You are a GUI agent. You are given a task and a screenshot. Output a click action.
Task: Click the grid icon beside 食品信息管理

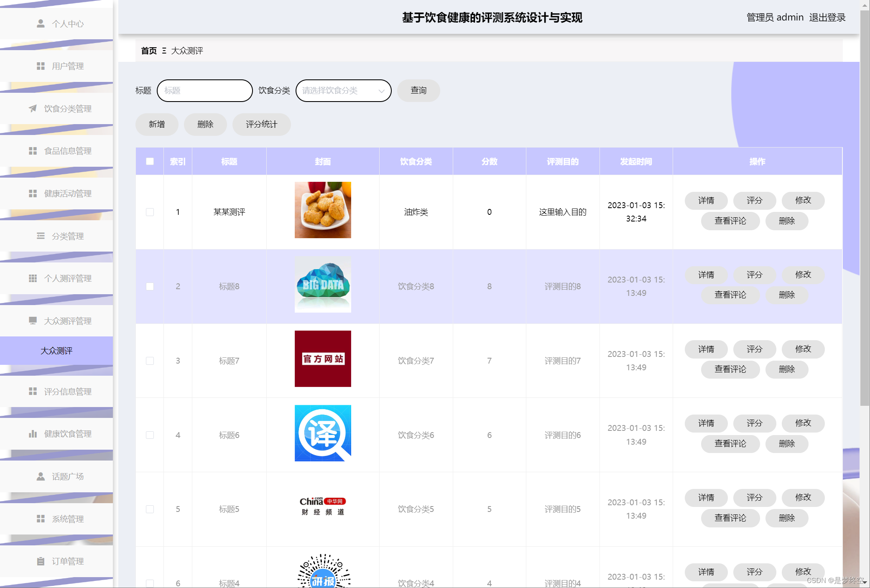(x=33, y=151)
